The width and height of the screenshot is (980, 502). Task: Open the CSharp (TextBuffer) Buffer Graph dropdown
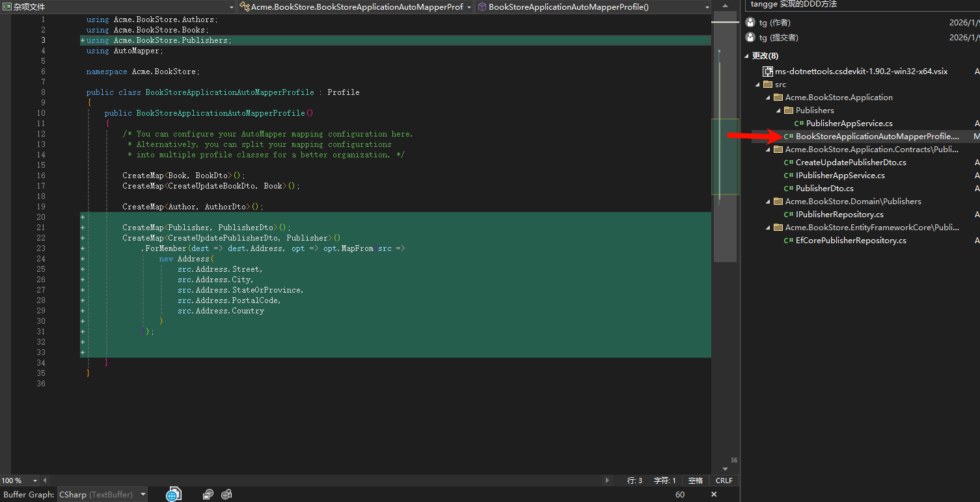(x=103, y=495)
